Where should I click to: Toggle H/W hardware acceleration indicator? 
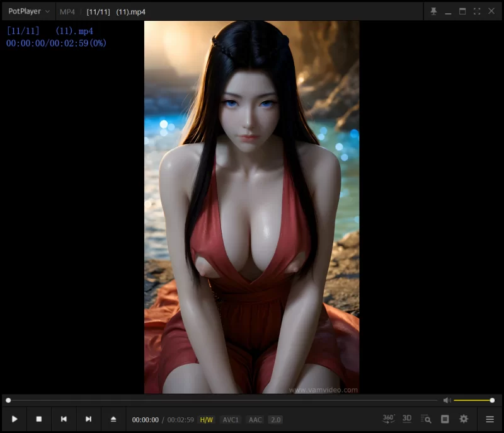[x=207, y=420]
